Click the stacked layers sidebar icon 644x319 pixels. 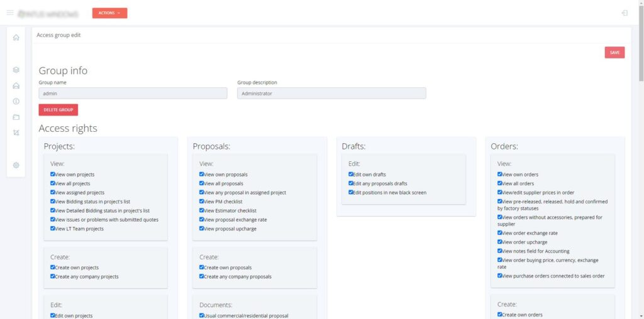click(x=16, y=70)
